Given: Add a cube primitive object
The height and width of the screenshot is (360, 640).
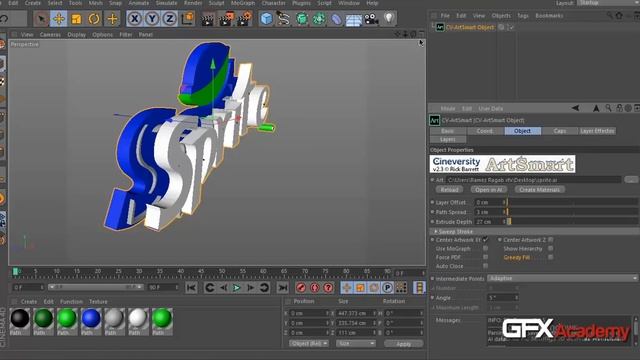Looking at the screenshot, I should [266, 19].
